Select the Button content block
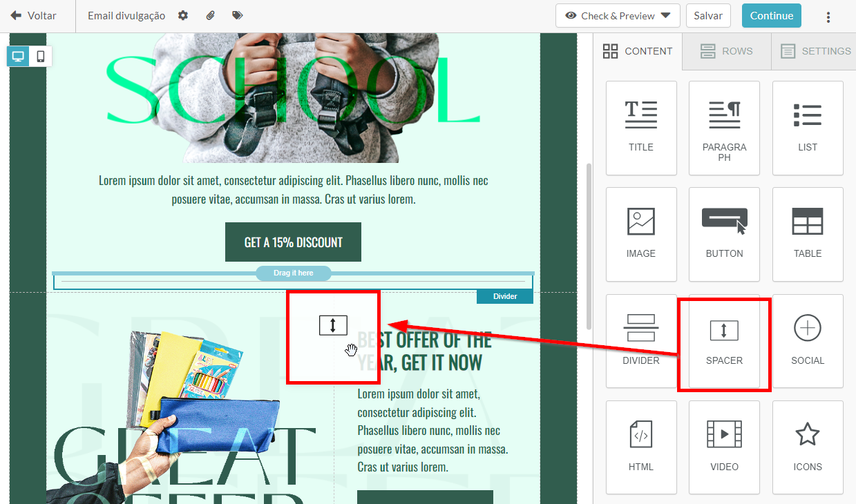The image size is (856, 504). click(724, 234)
